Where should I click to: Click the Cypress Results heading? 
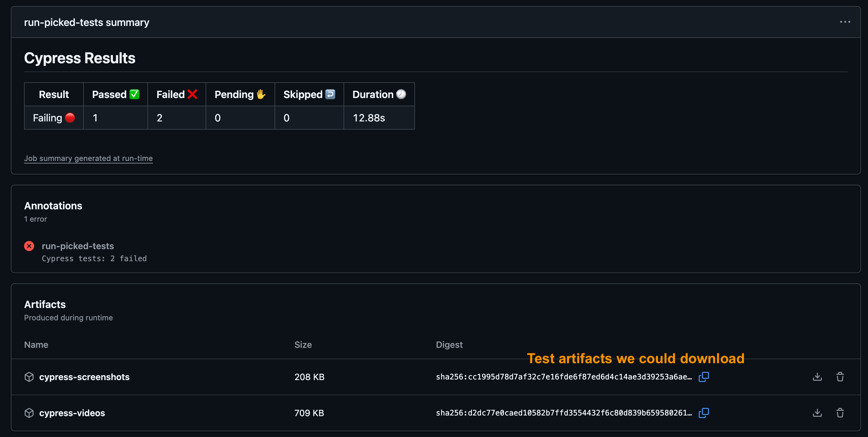tap(80, 58)
